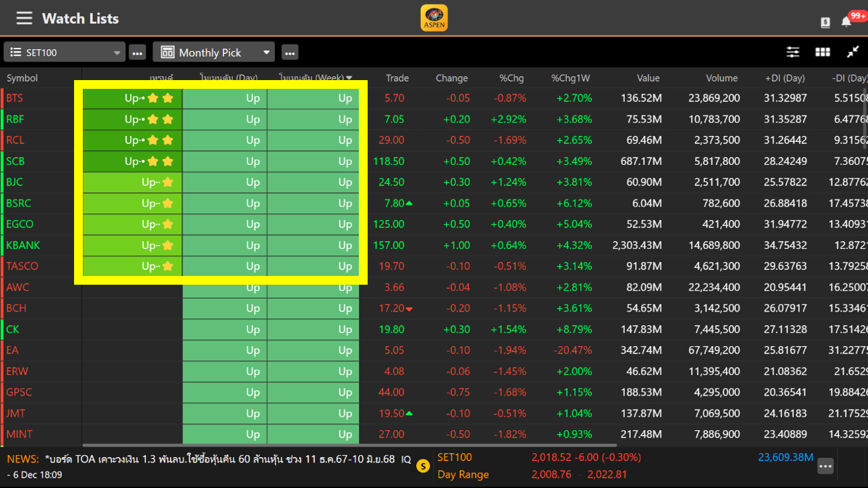Viewport: 868px width, 488px height.
Task: Sort by the Value column header
Action: tap(648, 78)
